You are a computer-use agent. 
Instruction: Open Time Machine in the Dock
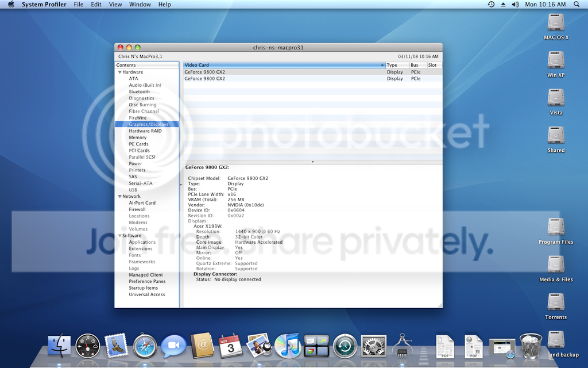(345, 346)
